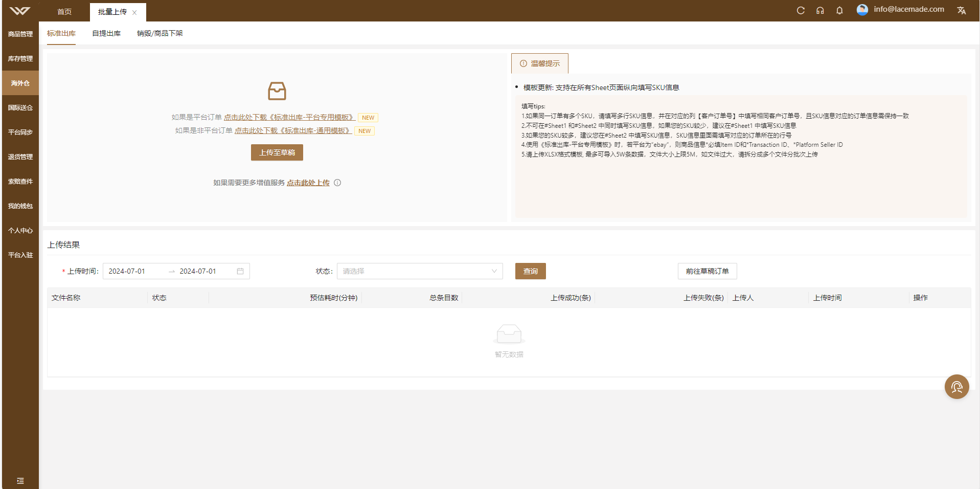Open 库存管理 in sidebar

click(20, 58)
